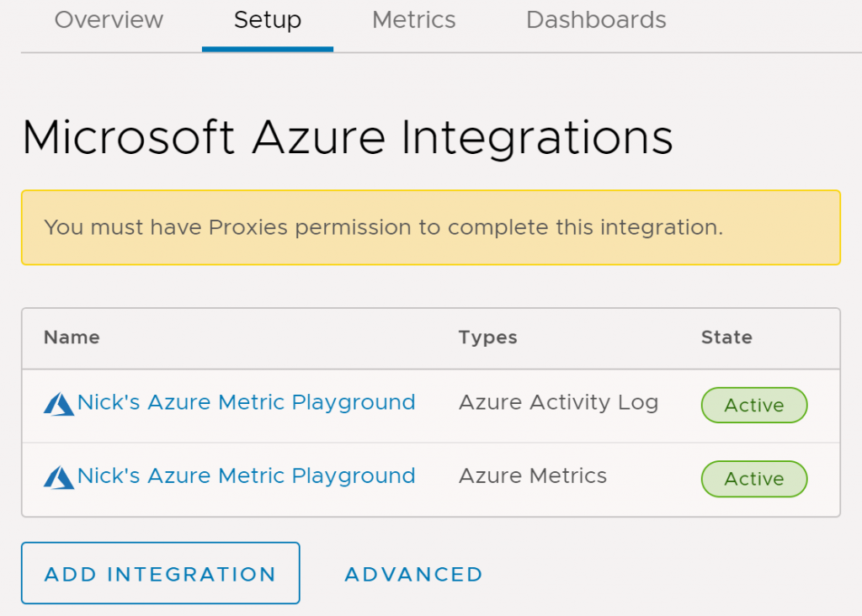The width and height of the screenshot is (862, 616).
Task: Open Nick's Azure Metric Playground Activity Log link
Action: (x=246, y=403)
